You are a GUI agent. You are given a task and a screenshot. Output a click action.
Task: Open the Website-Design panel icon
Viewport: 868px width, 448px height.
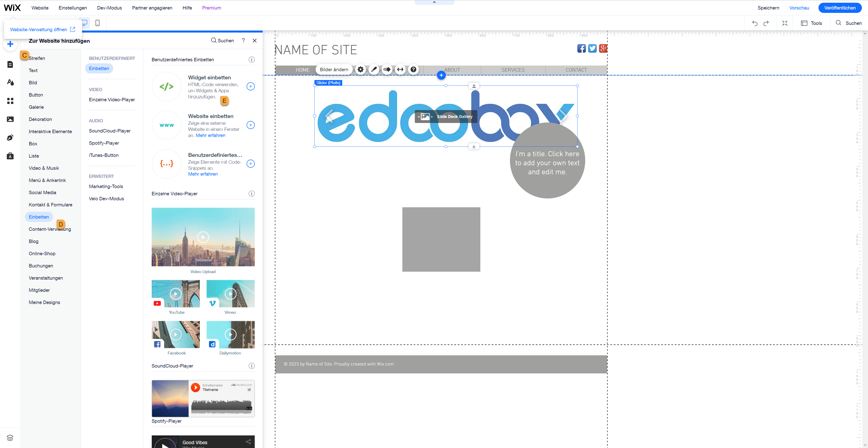point(10,82)
